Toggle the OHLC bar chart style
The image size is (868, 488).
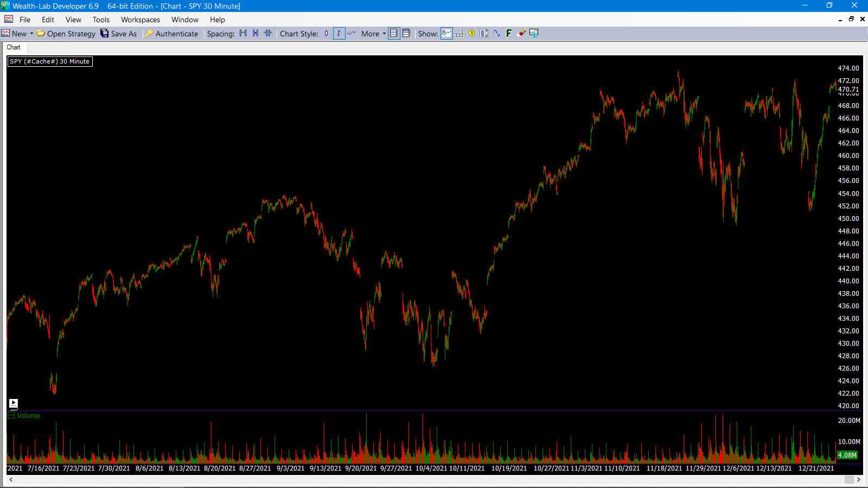pos(339,33)
